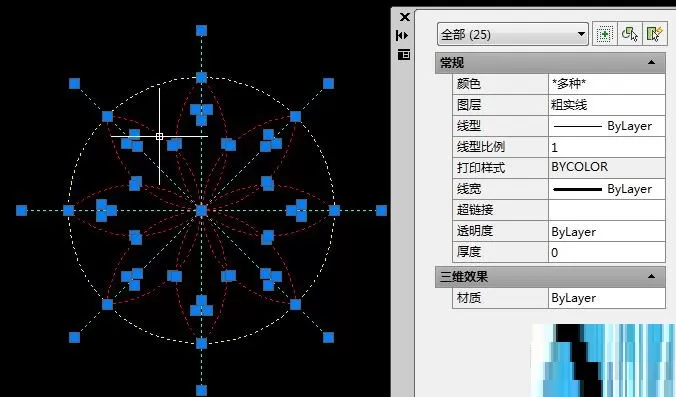Click the 厚度 property label
The height and width of the screenshot is (397, 676).
point(469,252)
